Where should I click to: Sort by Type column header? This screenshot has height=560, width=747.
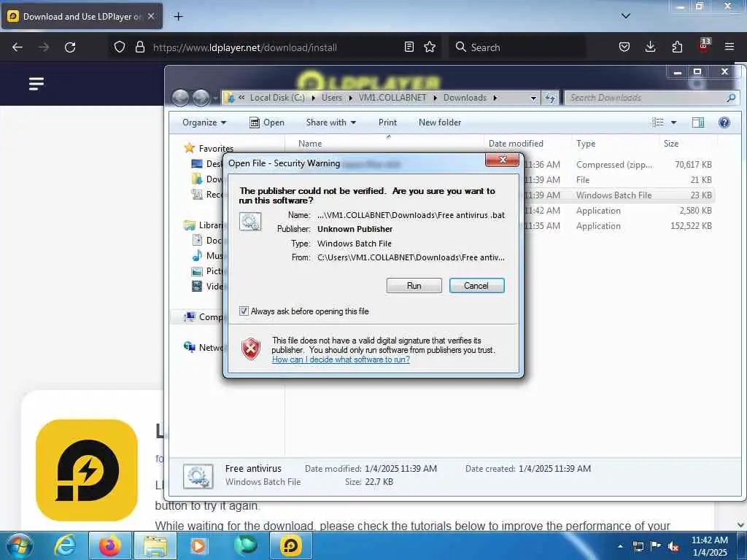[x=586, y=144]
